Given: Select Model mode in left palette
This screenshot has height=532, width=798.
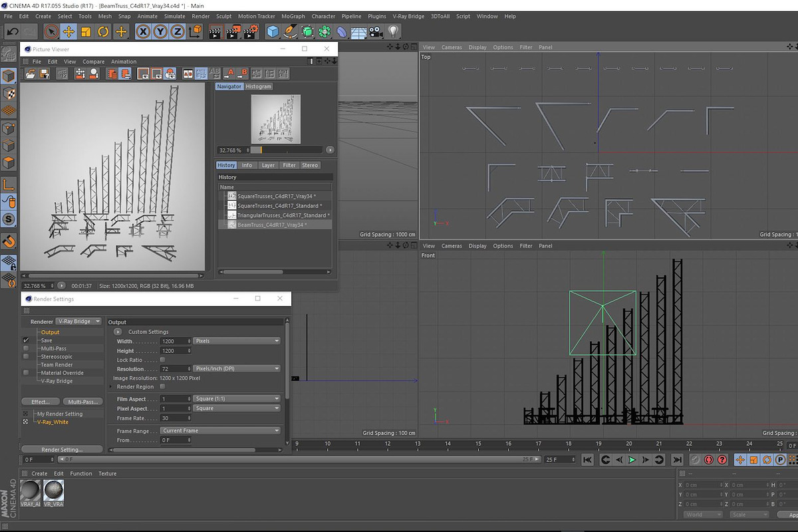Looking at the screenshot, I should (9, 77).
